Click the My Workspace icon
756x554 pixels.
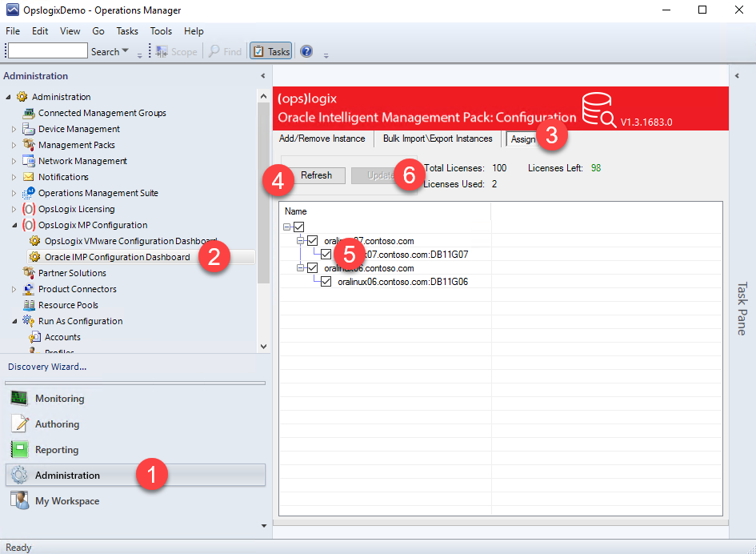[20, 500]
